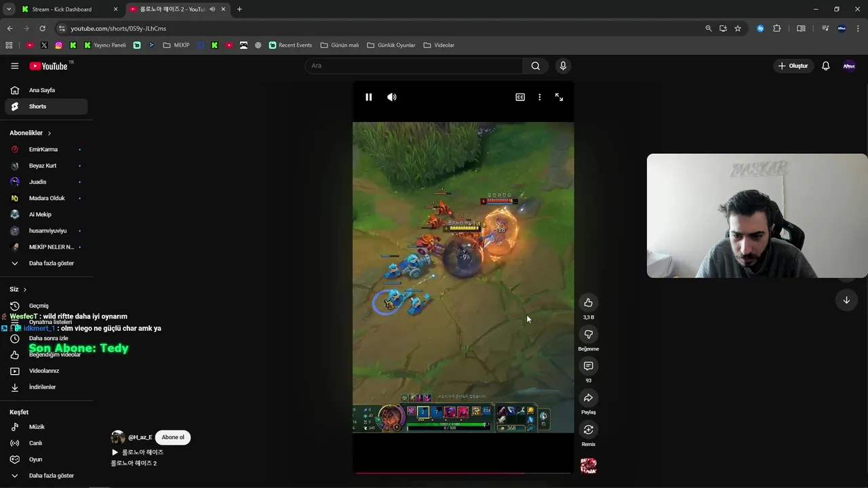
Task: Click the Oluştur create button
Action: point(793,66)
